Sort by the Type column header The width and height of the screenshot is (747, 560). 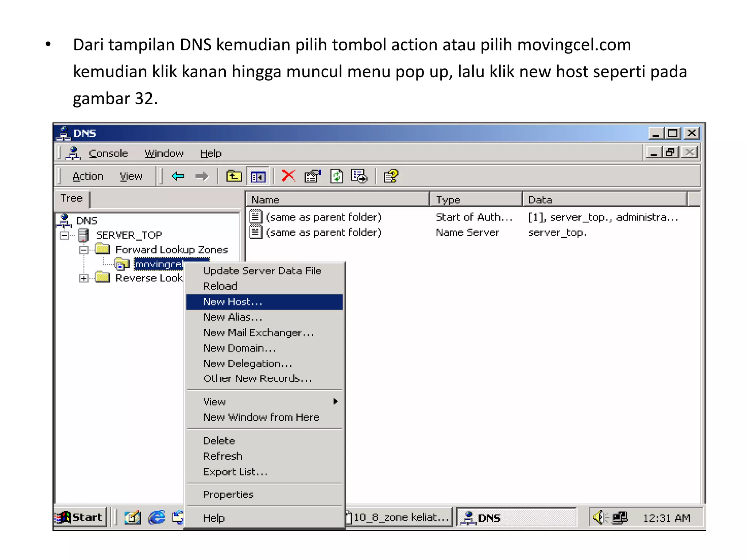(x=476, y=200)
